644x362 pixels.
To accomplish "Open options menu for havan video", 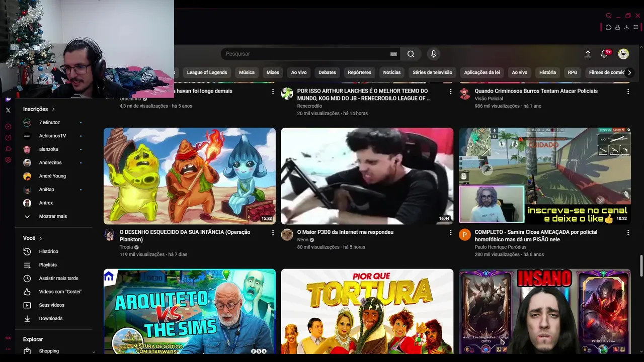I will click(273, 92).
